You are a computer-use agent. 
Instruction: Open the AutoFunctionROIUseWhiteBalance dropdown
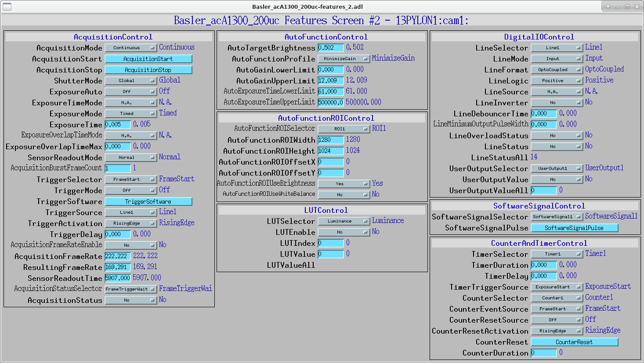[x=344, y=195]
